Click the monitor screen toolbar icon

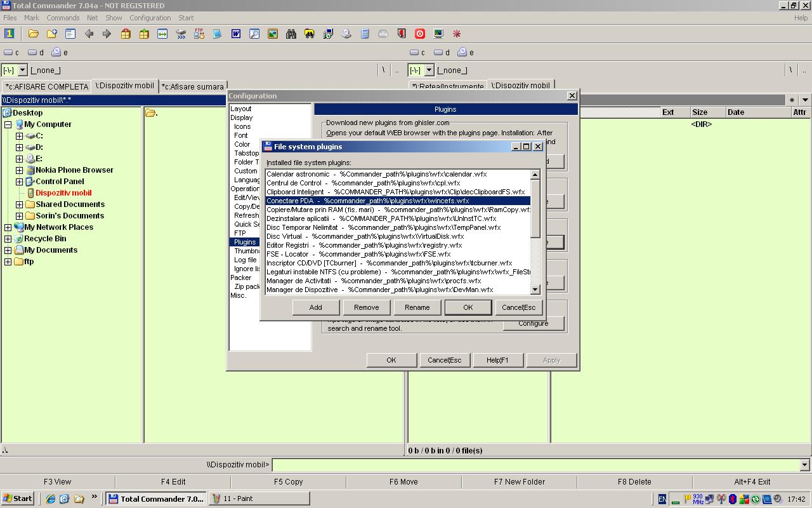pos(438,34)
